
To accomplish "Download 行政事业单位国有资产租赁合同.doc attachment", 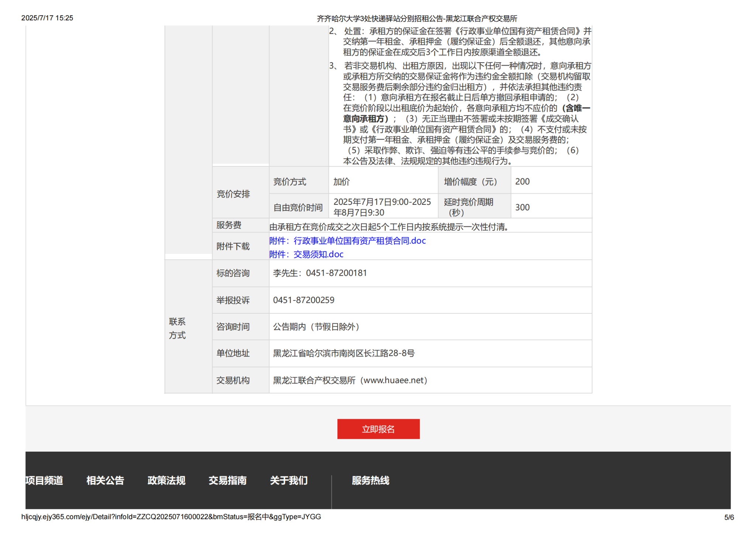I will point(347,241).
